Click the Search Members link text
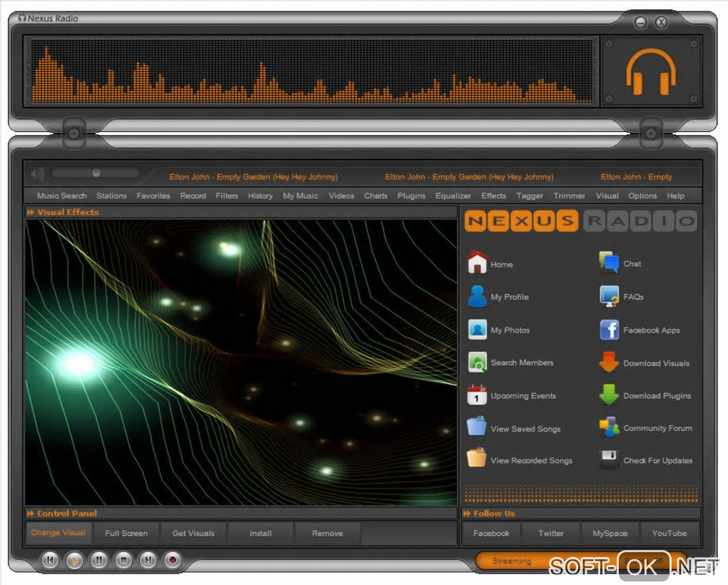Image resolution: width=728 pixels, height=585 pixels. 522,362
